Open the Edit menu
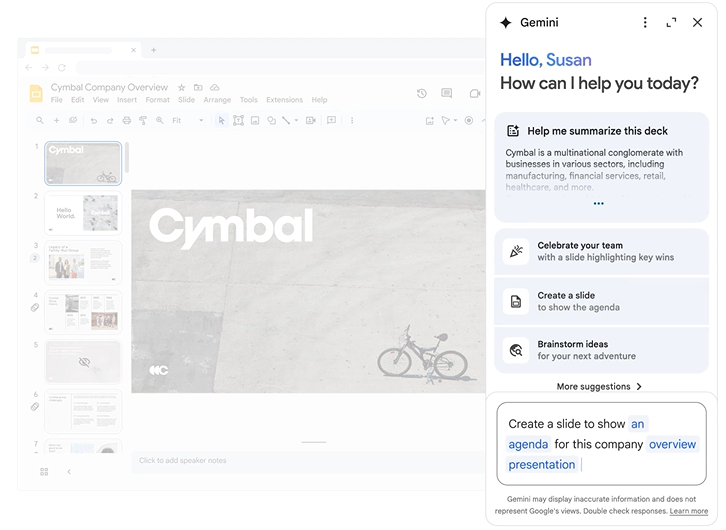 coord(77,100)
